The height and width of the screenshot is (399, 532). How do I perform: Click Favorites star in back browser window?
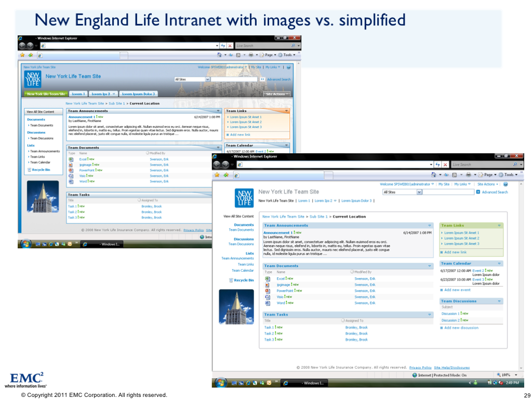click(22, 55)
